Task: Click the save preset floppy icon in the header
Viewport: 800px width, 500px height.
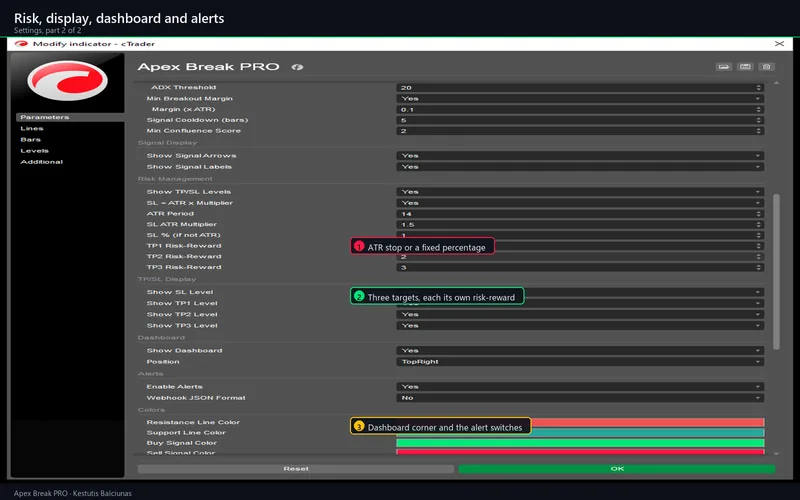Action: tap(745, 67)
